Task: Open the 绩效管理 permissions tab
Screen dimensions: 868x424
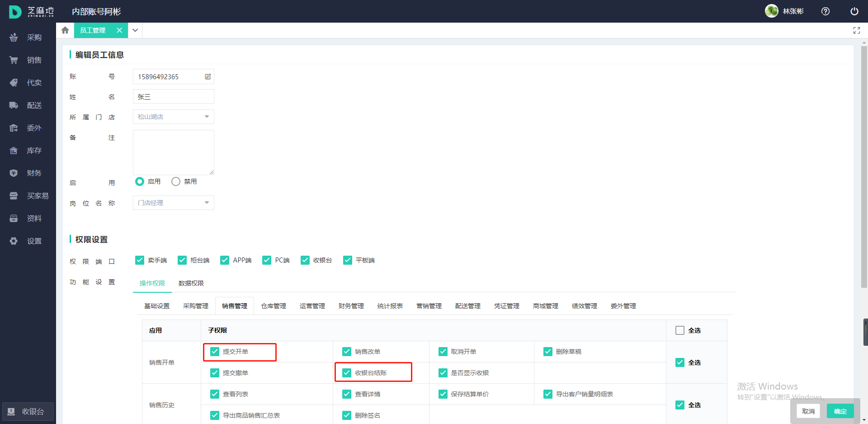Action: click(x=585, y=306)
